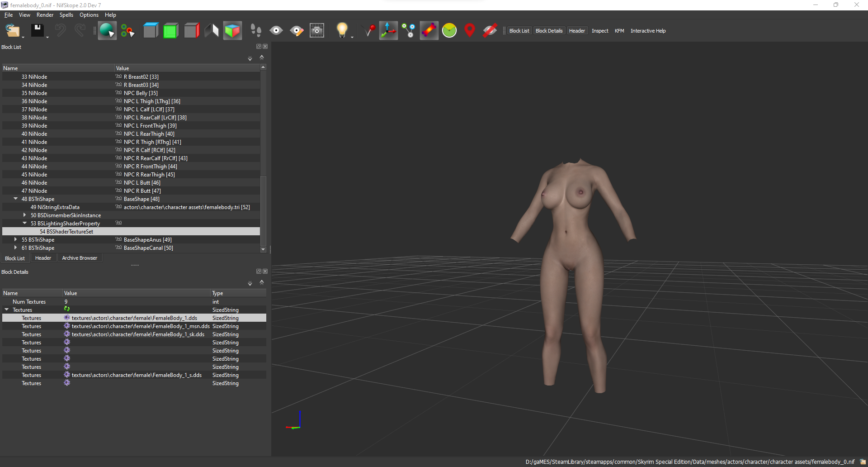Click the eye with pencil view icon
The width and height of the screenshot is (868, 467).
point(297,31)
